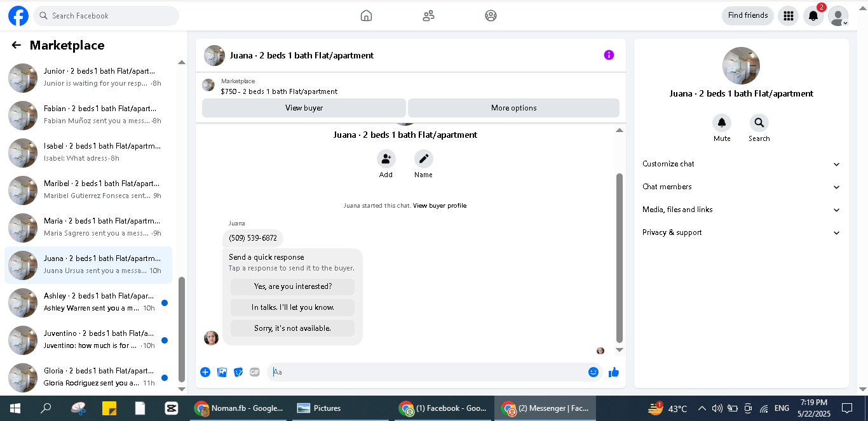
Task: Open the View buyer profile link
Action: (440, 206)
